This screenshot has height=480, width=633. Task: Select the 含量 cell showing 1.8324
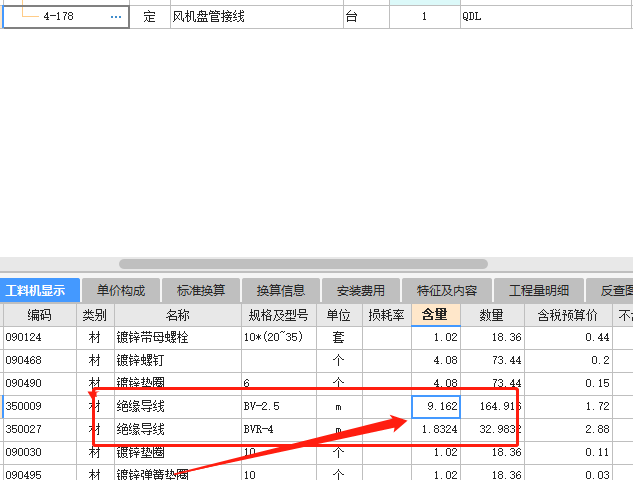coord(436,430)
